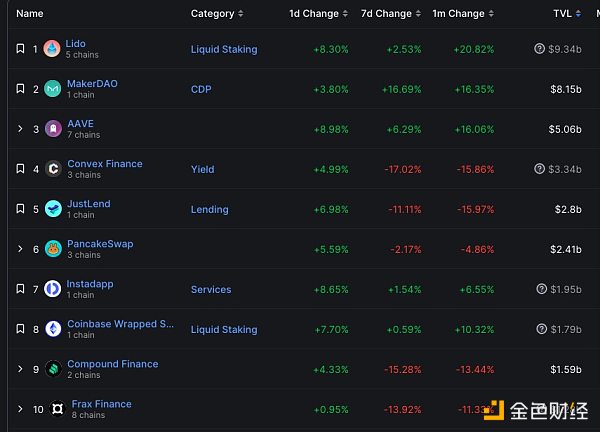
Task: Toggle bookmark for MakerDAO
Action: (20, 89)
